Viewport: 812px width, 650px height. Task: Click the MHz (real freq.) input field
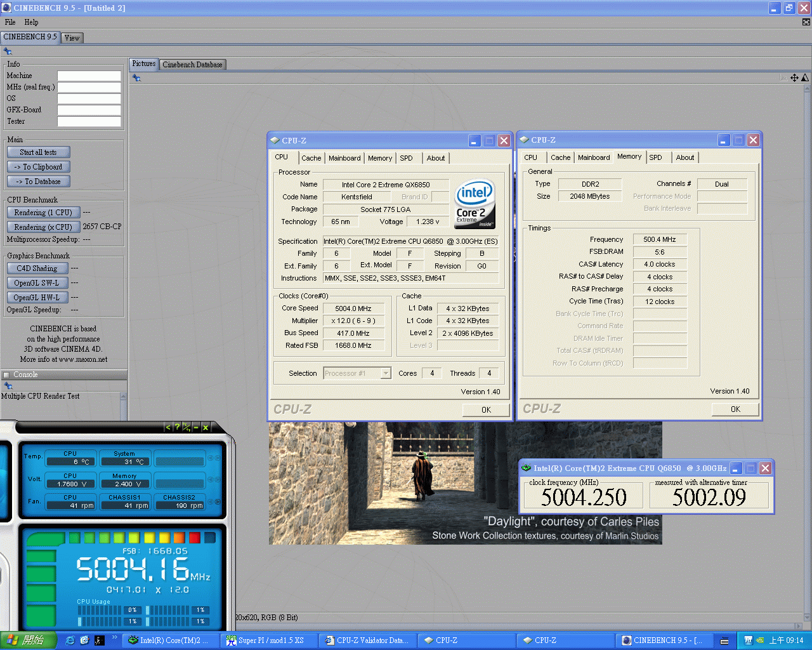tap(89, 87)
